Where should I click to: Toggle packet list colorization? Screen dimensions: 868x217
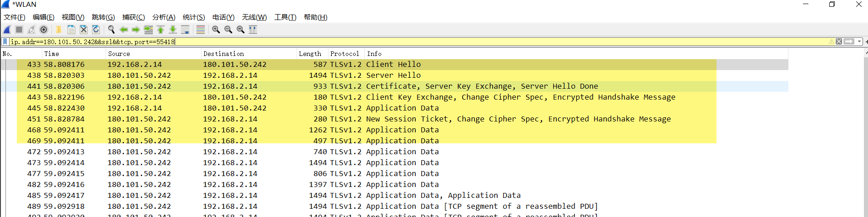201,30
